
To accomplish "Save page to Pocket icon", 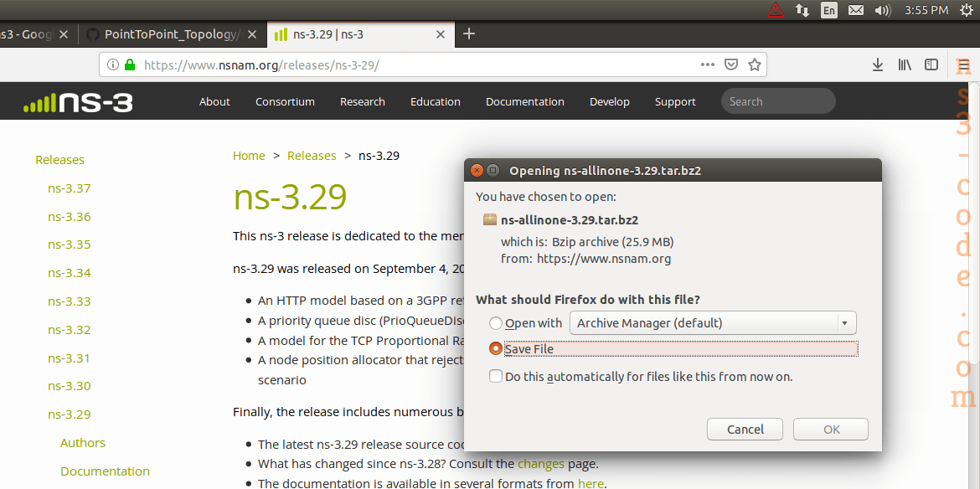I will click(730, 64).
